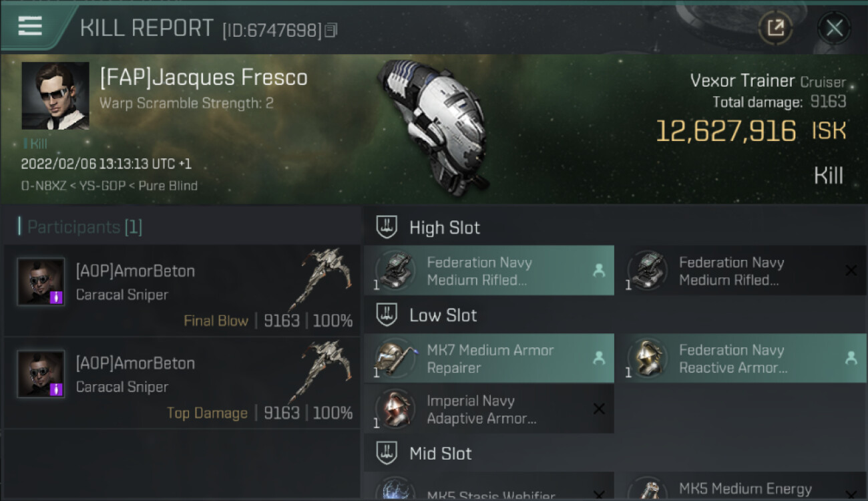Click the Jacques Fresco pilot name
This screenshot has height=501, width=868.
click(x=204, y=77)
